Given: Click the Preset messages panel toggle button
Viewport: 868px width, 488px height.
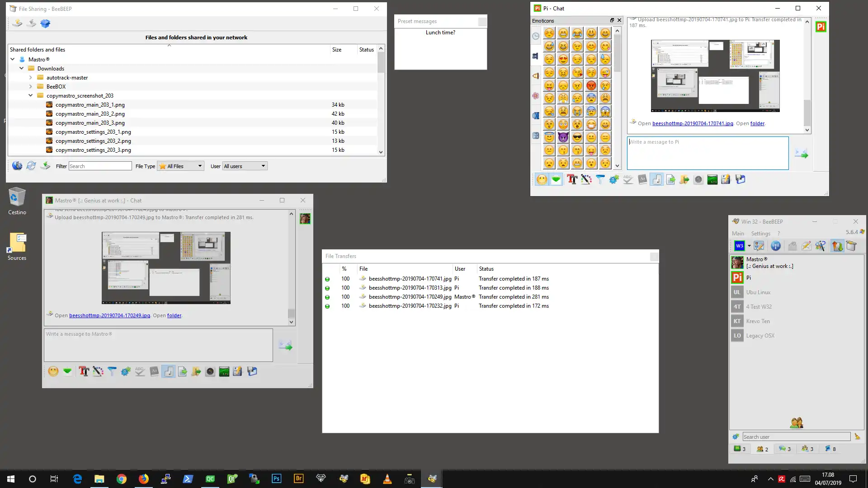Looking at the screenshot, I should [x=481, y=21].
